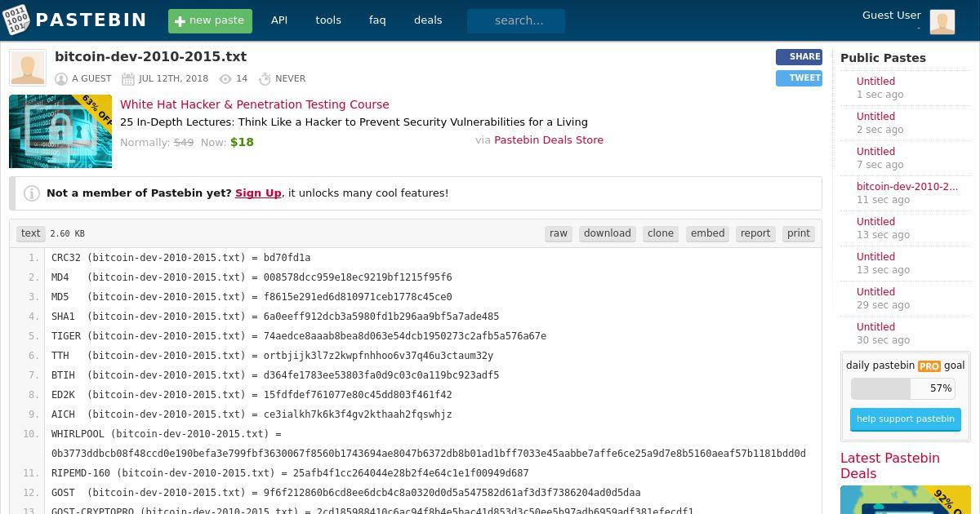Click the AICH hash line
This screenshot has height=514, width=980.
[252, 414]
